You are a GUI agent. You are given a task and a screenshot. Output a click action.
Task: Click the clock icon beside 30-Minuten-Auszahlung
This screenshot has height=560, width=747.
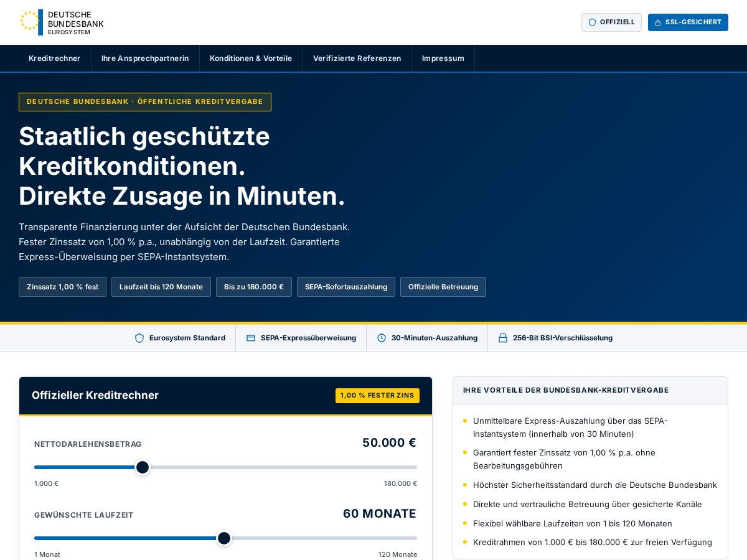[382, 338]
